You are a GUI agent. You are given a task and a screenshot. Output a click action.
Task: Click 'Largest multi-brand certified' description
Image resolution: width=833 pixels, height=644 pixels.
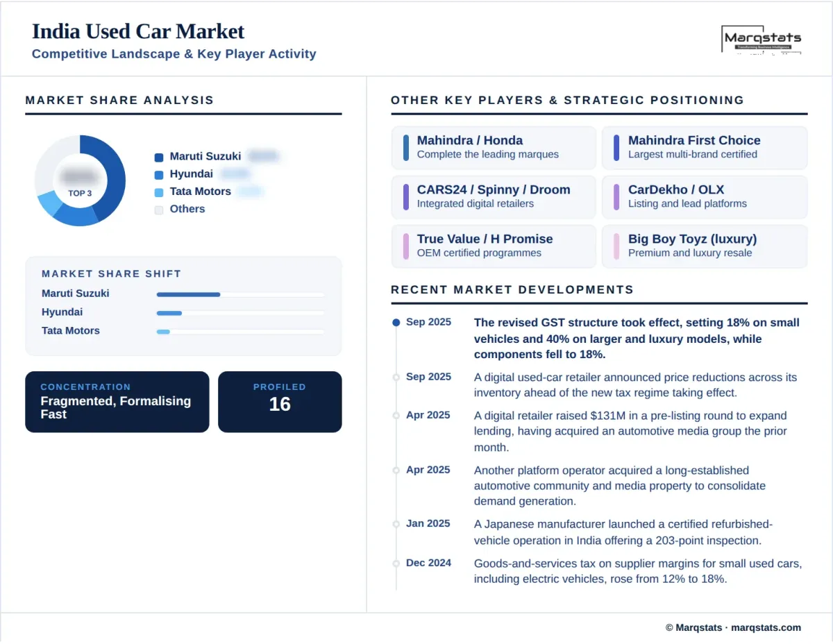coord(693,154)
